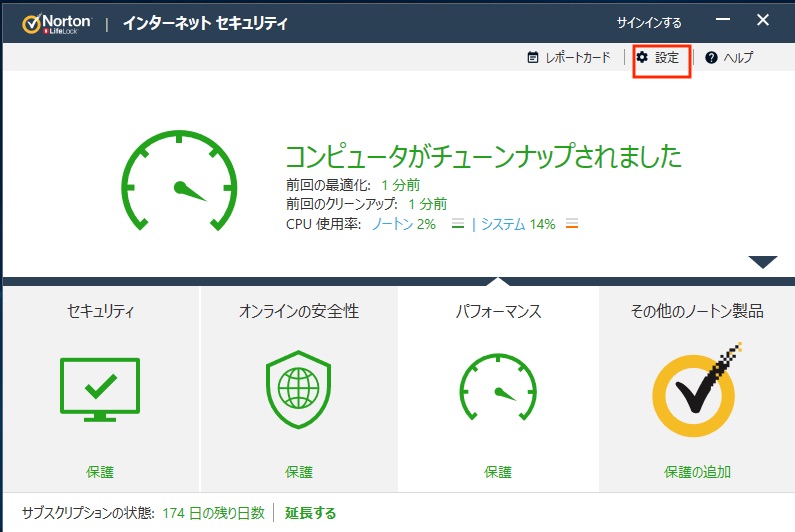Viewport: 795px width, 532px height.
Task: Open the レポートカード calendar icon
Action: click(533, 57)
